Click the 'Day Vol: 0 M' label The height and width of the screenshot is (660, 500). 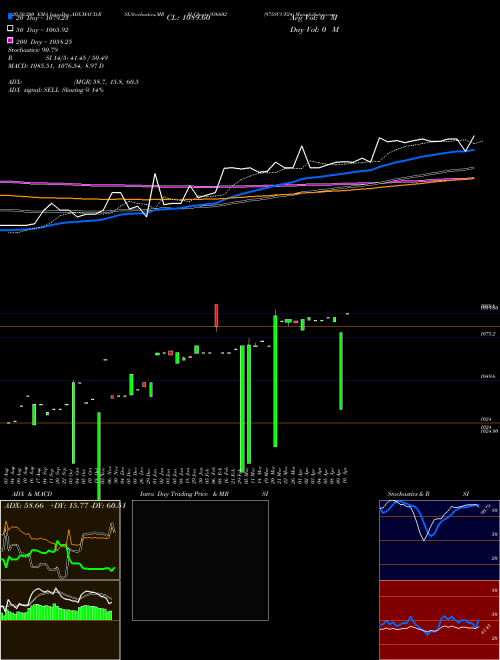click(314, 29)
